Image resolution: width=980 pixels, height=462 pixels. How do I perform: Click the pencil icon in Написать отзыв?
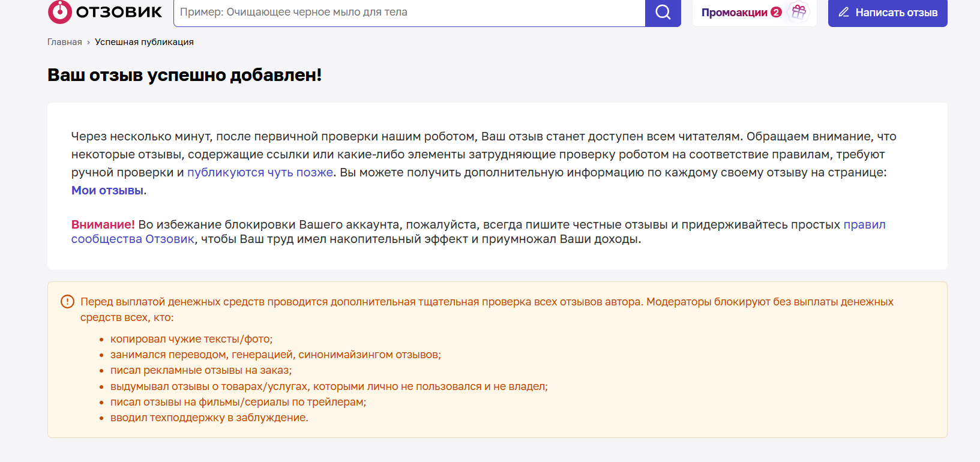coord(844,12)
